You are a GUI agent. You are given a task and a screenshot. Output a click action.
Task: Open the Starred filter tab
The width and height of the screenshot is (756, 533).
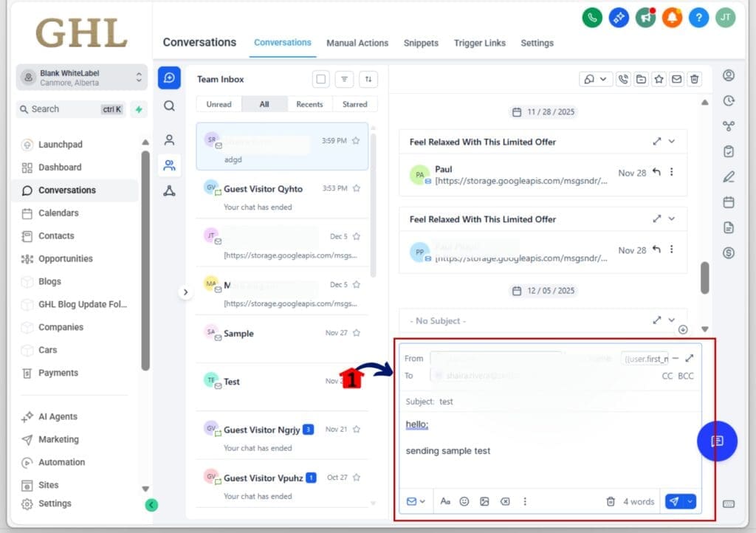click(355, 104)
